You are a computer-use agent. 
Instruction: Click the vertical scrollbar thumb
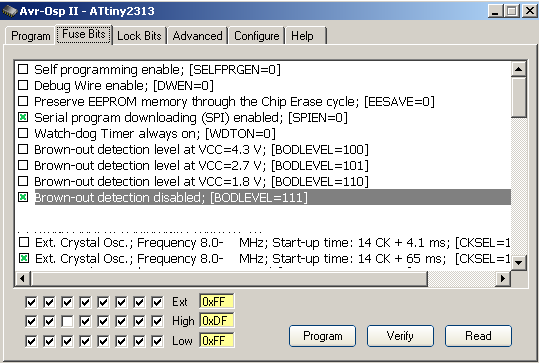coord(518,98)
